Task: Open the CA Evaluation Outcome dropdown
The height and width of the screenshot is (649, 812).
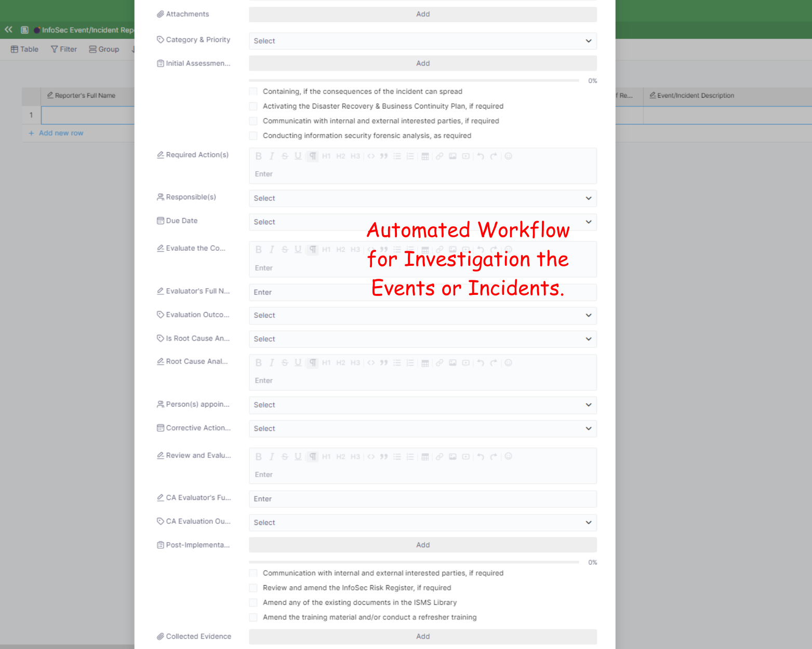Action: (x=422, y=523)
